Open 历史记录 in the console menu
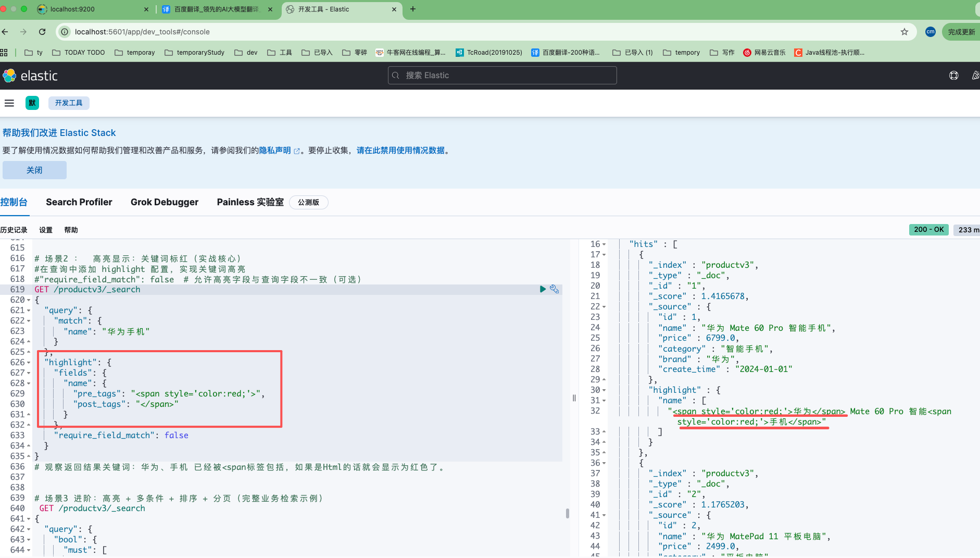Screen dimensions: 980x558 14,230
